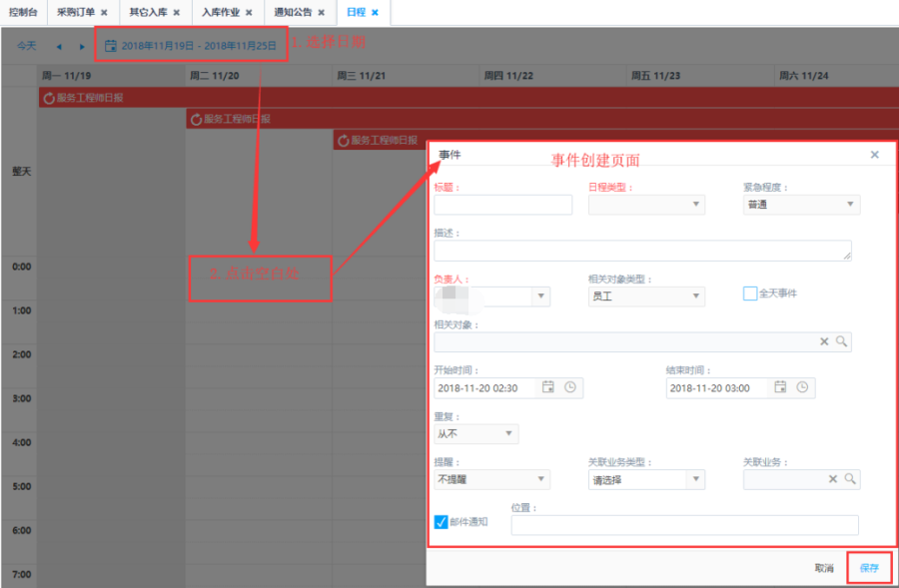Clear the 关联业务 field with X icon

[832, 479]
